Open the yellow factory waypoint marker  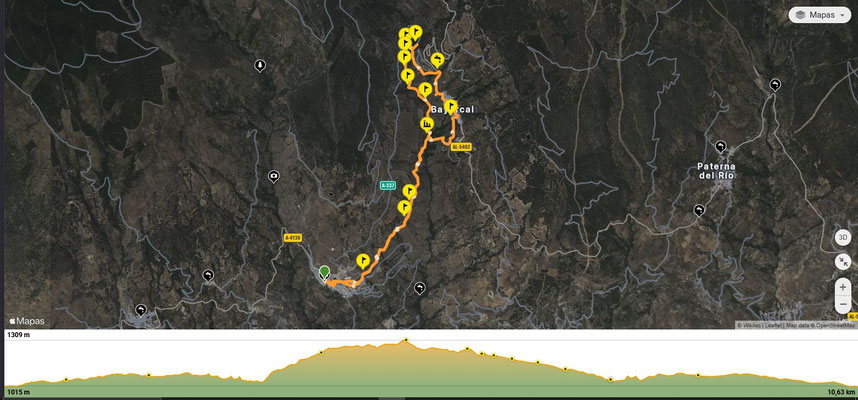[x=427, y=125]
